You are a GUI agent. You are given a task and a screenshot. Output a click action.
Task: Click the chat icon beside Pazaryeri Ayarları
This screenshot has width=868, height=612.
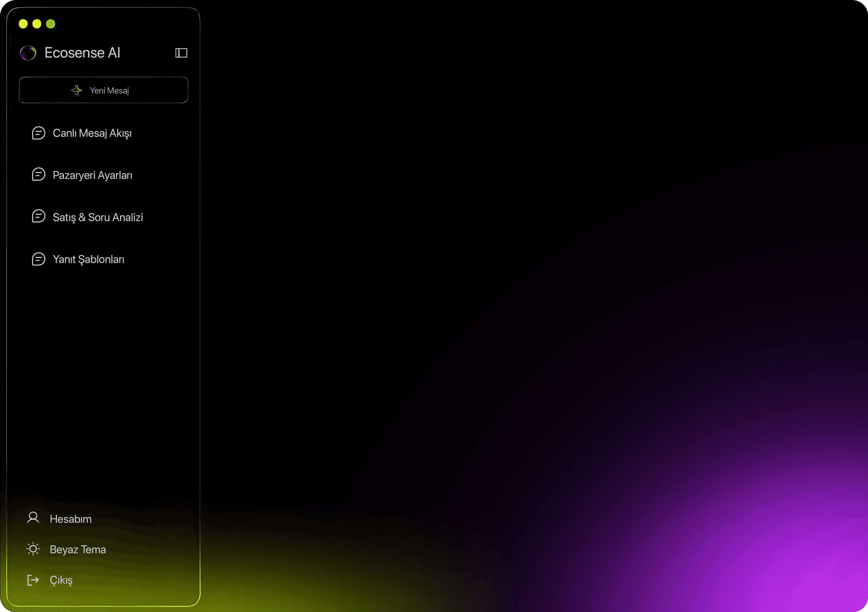pyautogui.click(x=39, y=175)
